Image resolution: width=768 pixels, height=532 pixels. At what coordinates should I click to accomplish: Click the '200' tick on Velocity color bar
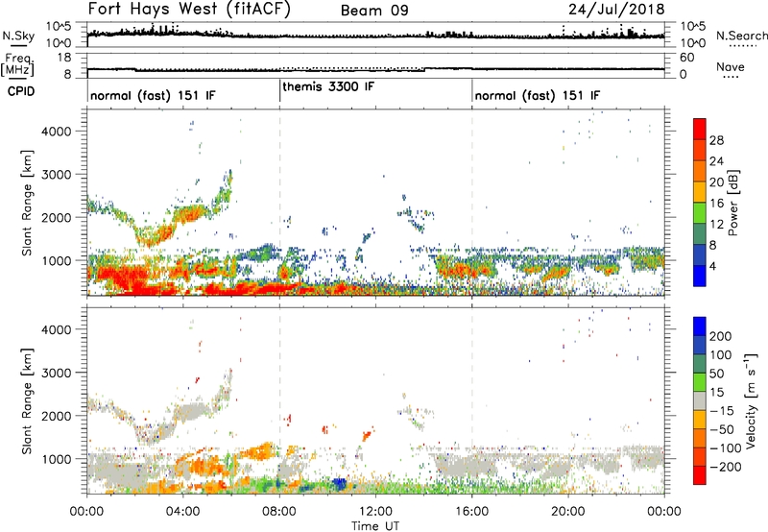721,336
